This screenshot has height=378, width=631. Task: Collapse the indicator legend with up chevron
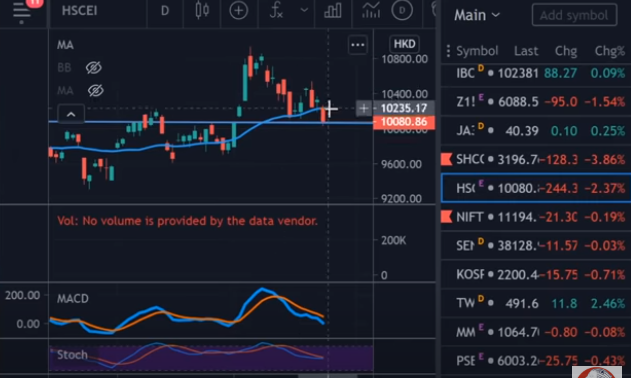pos(71,114)
